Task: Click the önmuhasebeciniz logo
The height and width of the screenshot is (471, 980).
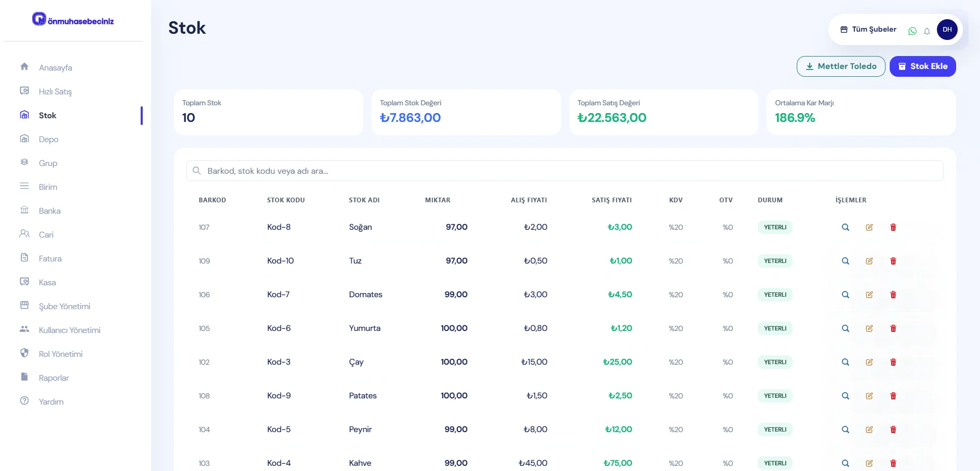Action: click(73, 20)
